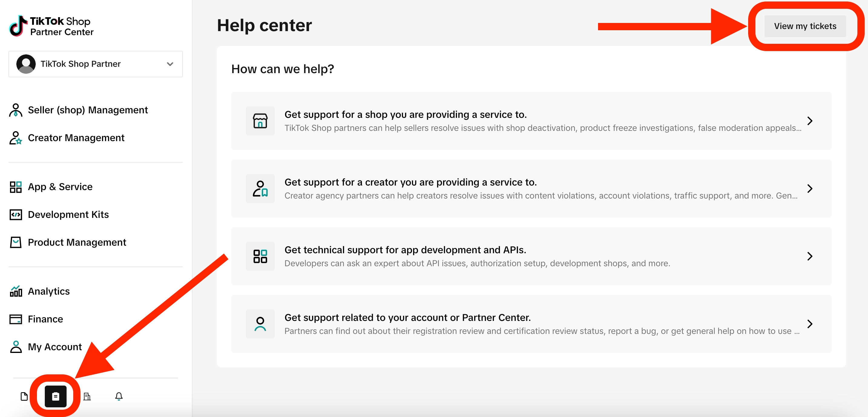Open the help center clipboard icon
The height and width of the screenshot is (417, 868).
point(56,396)
